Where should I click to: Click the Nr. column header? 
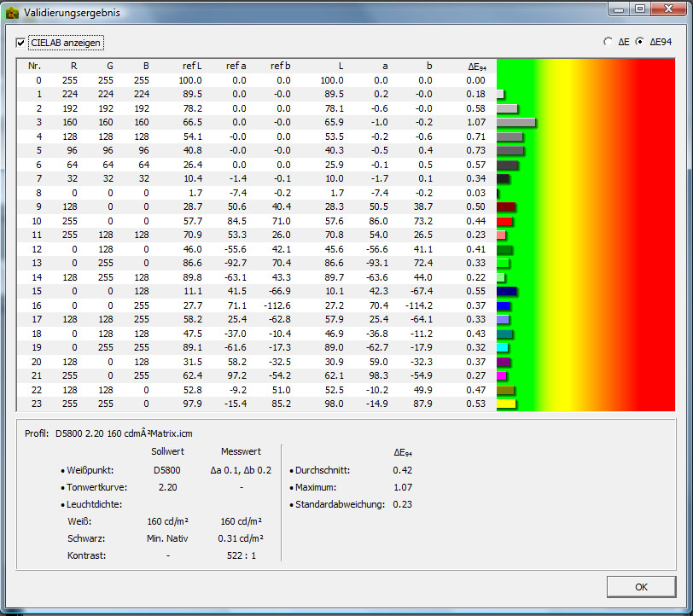tap(34, 66)
